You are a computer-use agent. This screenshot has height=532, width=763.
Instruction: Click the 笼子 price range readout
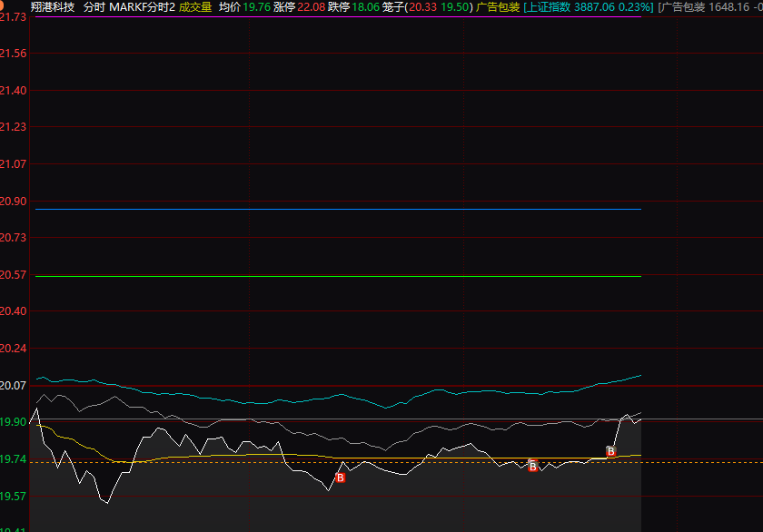[x=428, y=7]
